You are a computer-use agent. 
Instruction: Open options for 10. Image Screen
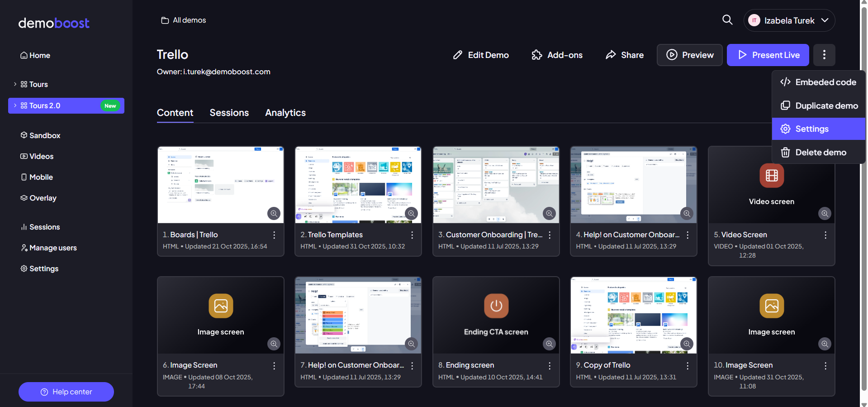click(x=825, y=365)
